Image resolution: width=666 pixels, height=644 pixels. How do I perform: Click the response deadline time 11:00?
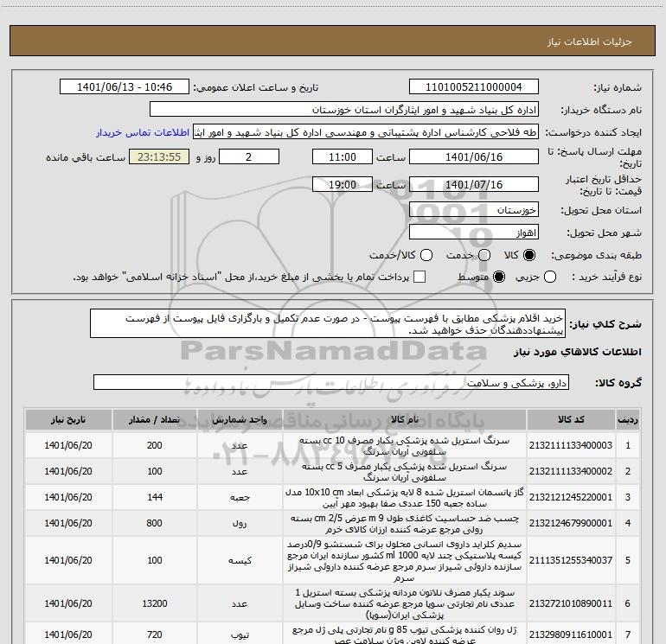pos(343,156)
